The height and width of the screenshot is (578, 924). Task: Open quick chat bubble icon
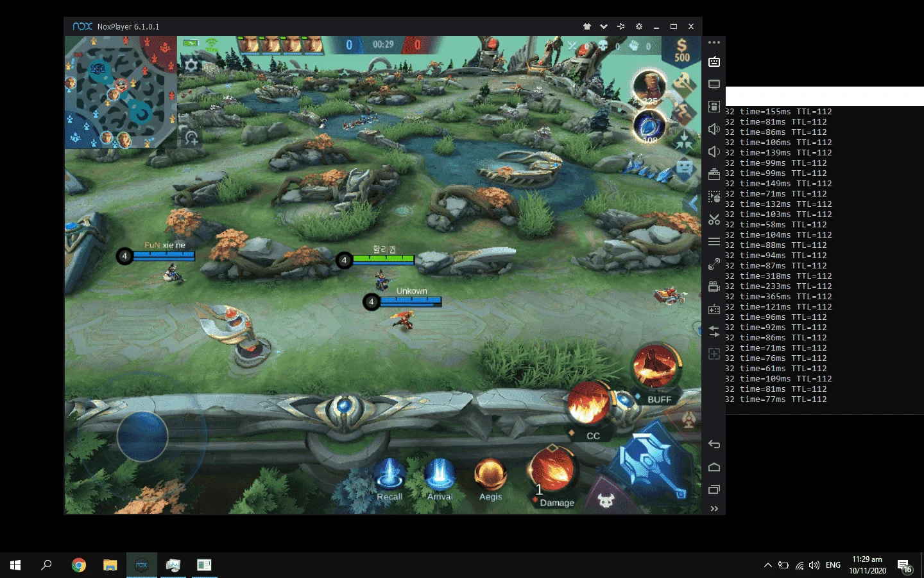[685, 168]
